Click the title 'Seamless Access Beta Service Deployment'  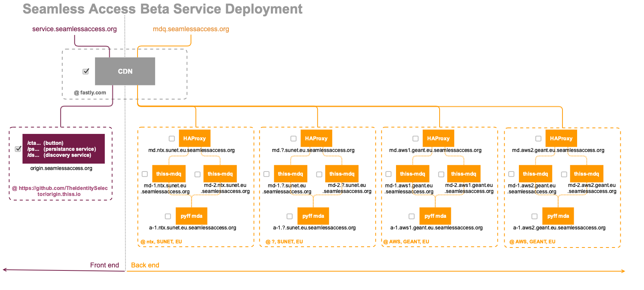click(x=163, y=9)
